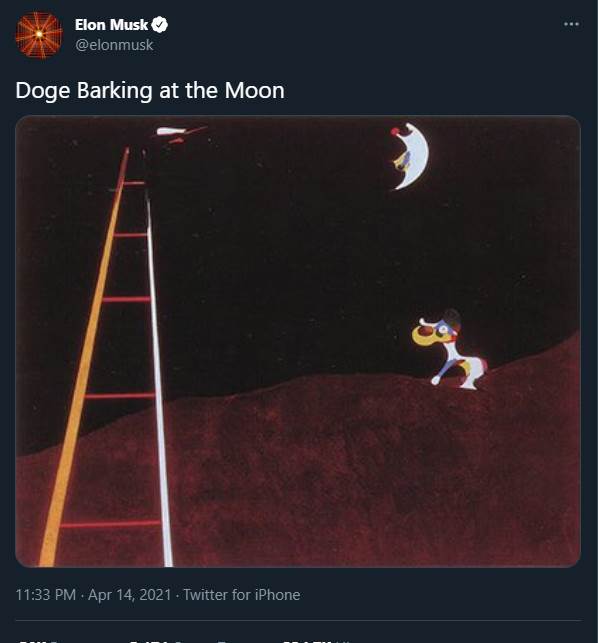Image resolution: width=598 pixels, height=643 pixels.
Task: Open the likes count at bottom
Action: tap(316, 641)
